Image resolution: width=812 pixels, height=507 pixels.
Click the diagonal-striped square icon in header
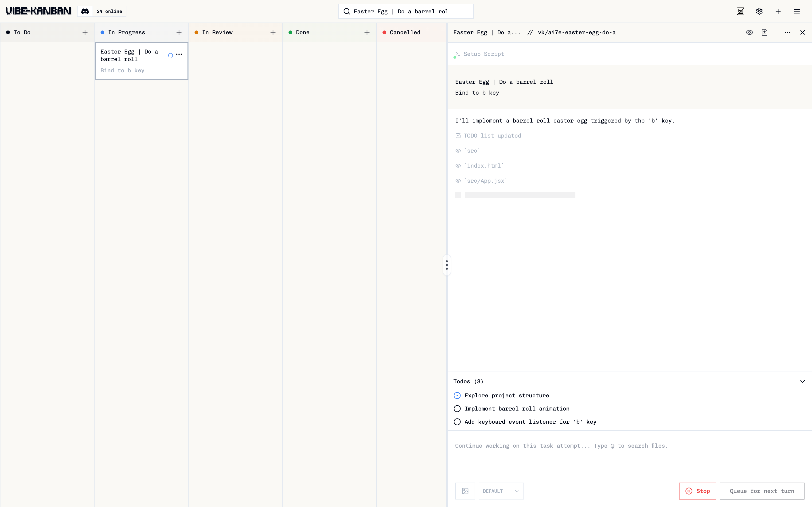coord(741,12)
